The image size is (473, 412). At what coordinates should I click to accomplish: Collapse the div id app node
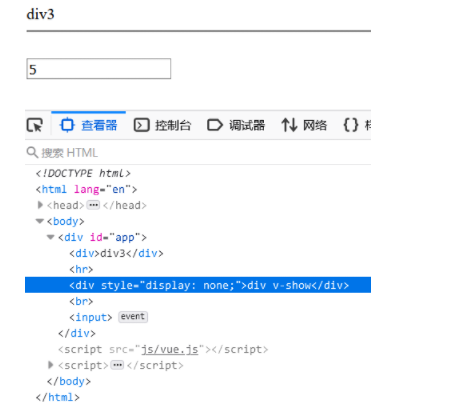pyautogui.click(x=51, y=237)
